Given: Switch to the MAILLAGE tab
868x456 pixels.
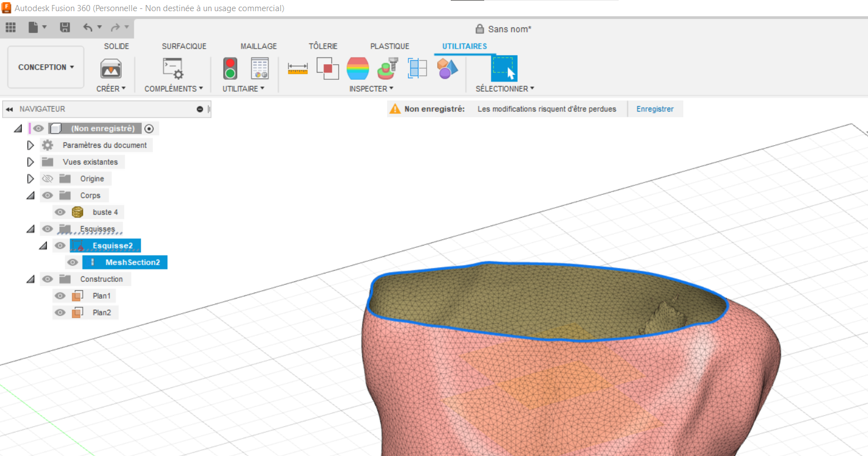Looking at the screenshot, I should [258, 46].
